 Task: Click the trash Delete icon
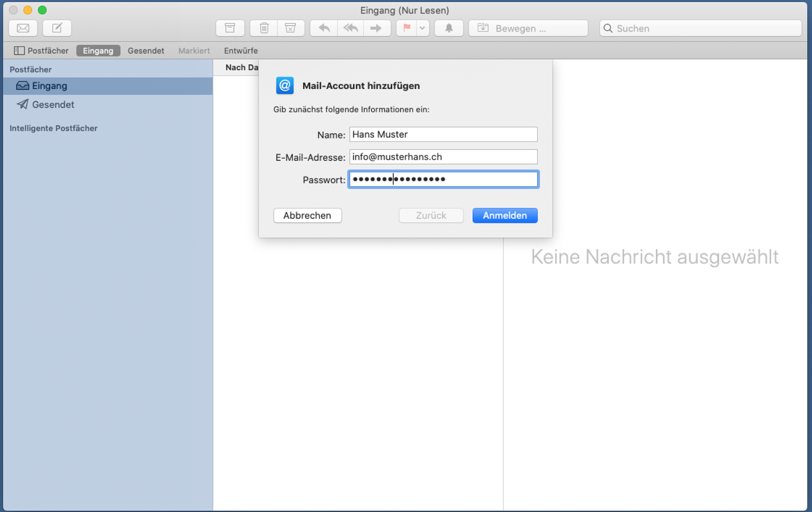[264, 28]
